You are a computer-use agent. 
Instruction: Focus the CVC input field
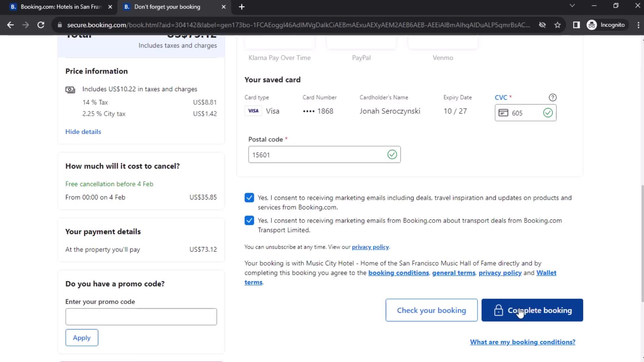pos(525,113)
